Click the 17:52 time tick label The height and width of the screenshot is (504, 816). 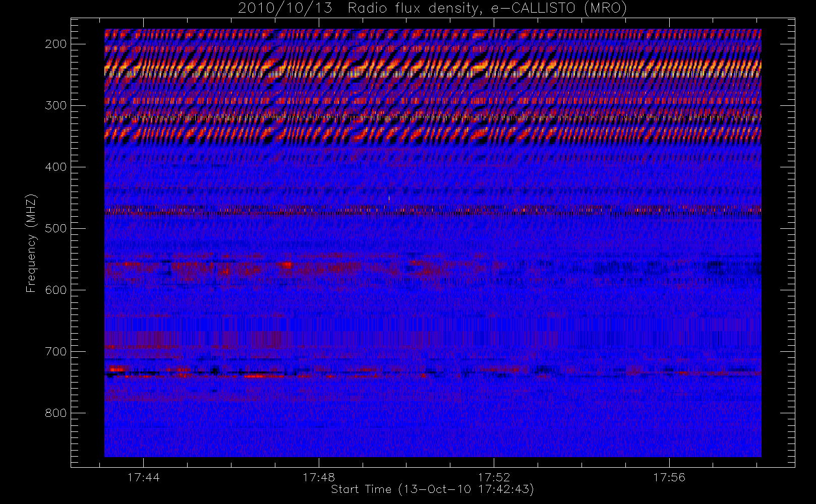click(x=494, y=477)
